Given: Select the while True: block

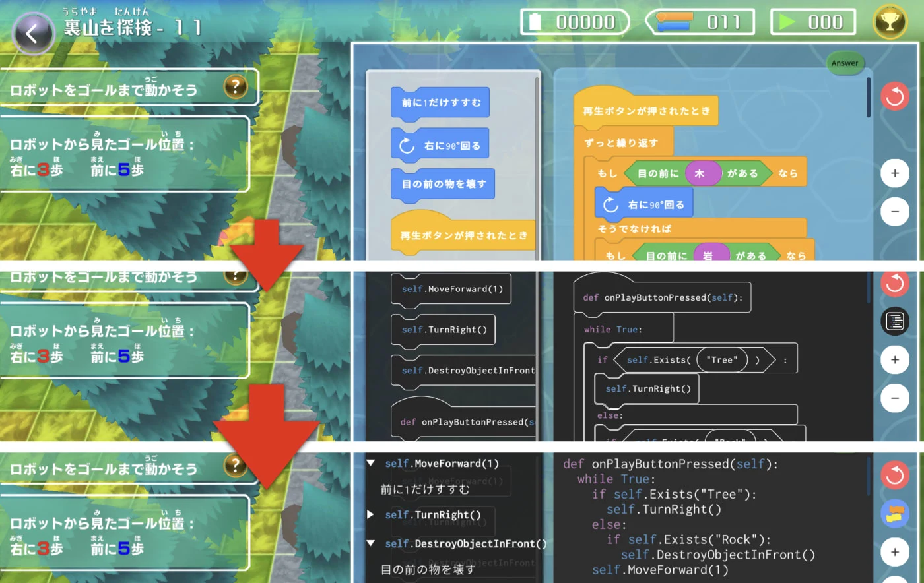Looking at the screenshot, I should (x=624, y=328).
